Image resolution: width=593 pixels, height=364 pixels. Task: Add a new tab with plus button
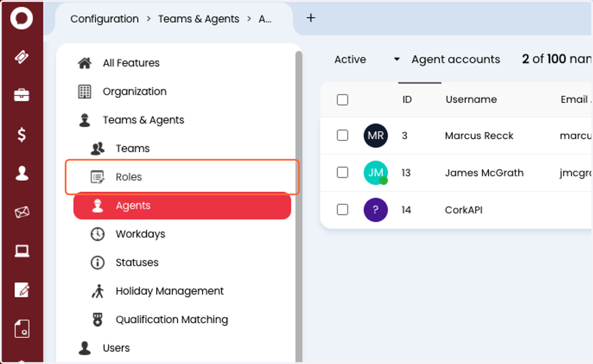(311, 18)
